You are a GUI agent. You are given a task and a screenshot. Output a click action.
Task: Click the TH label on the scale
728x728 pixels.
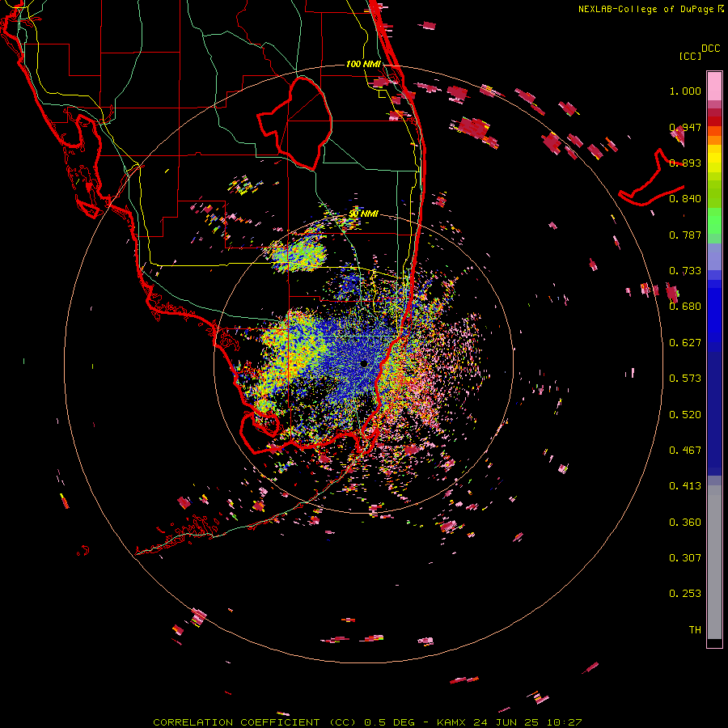pos(695,630)
